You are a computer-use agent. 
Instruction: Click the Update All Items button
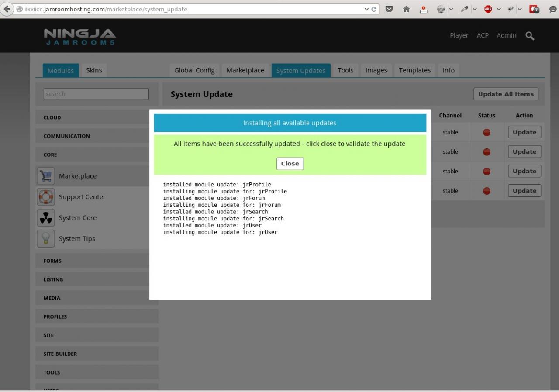(x=506, y=94)
